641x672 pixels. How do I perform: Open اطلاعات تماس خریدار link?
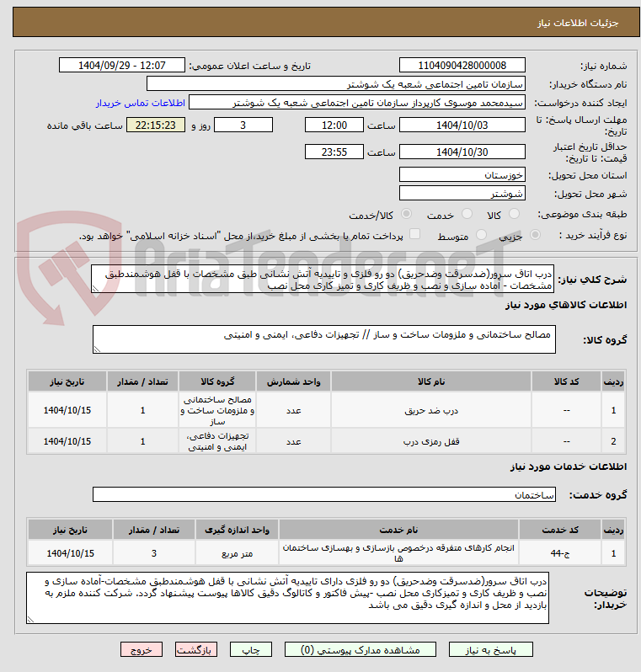(140, 104)
